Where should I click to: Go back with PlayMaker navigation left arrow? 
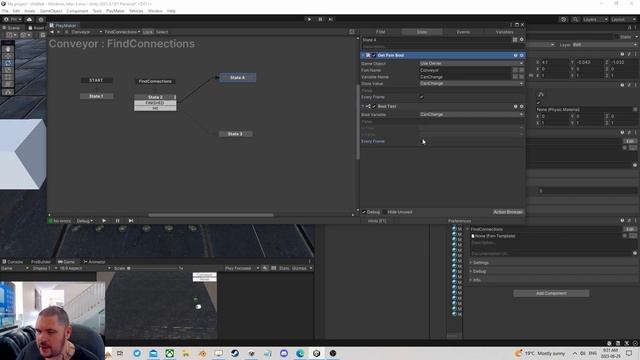[x=52, y=32]
